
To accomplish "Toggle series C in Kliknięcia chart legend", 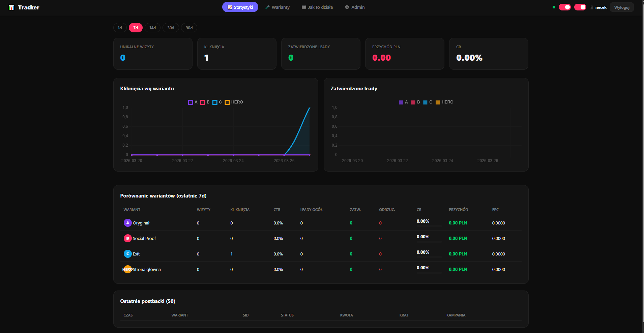I will click(x=217, y=102).
